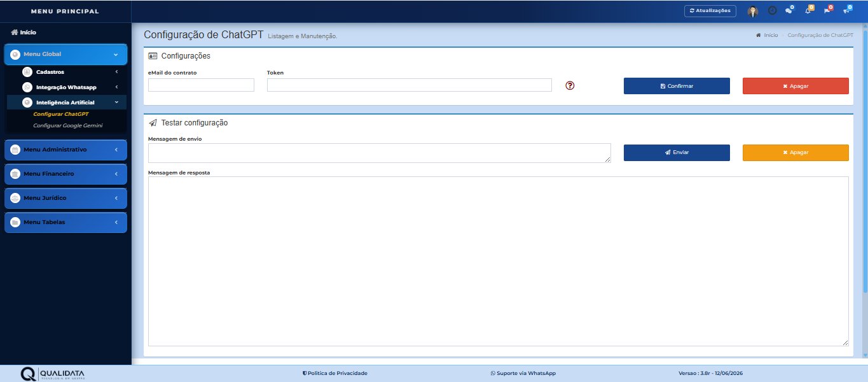
Task: Click the user avatar in the top bar
Action: [753, 11]
